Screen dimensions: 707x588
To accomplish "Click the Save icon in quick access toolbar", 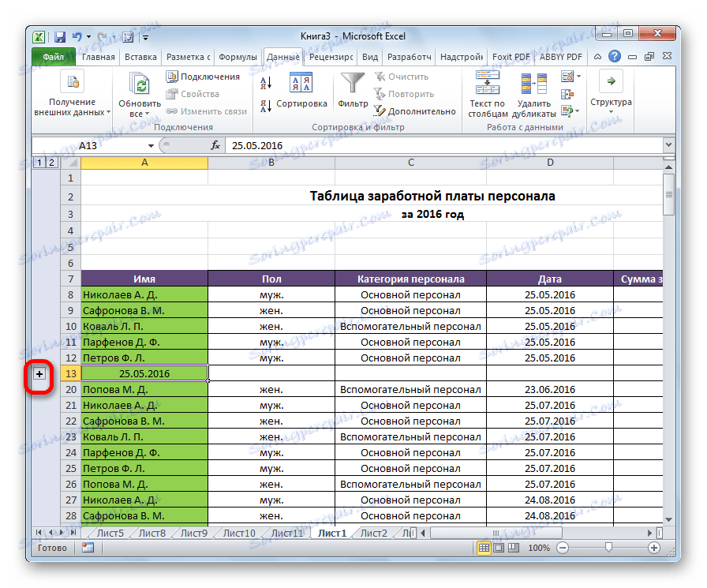I will [x=59, y=36].
